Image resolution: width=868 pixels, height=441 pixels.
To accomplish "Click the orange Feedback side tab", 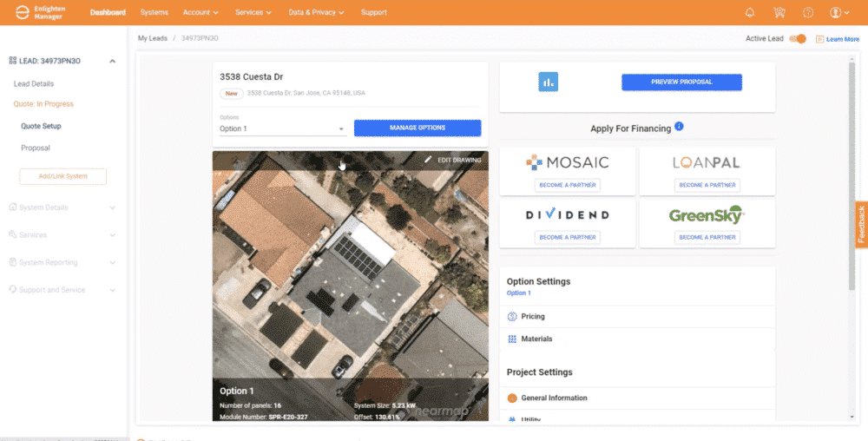I will coord(861,224).
